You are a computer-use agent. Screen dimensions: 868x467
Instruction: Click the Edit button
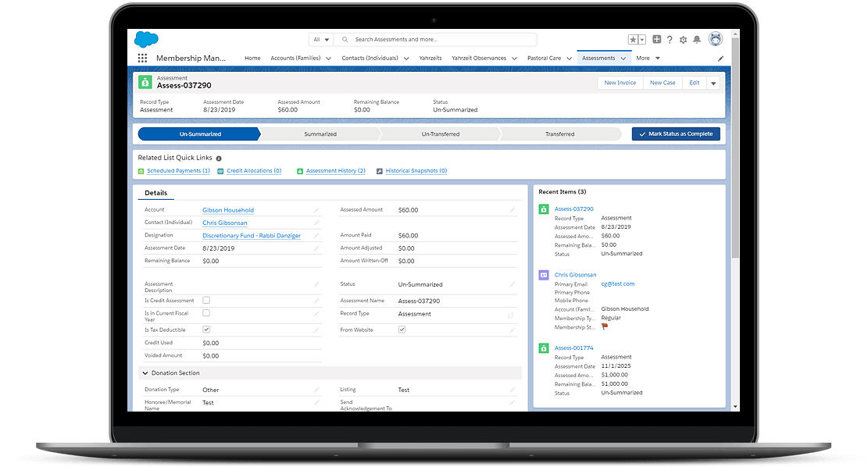coord(695,83)
